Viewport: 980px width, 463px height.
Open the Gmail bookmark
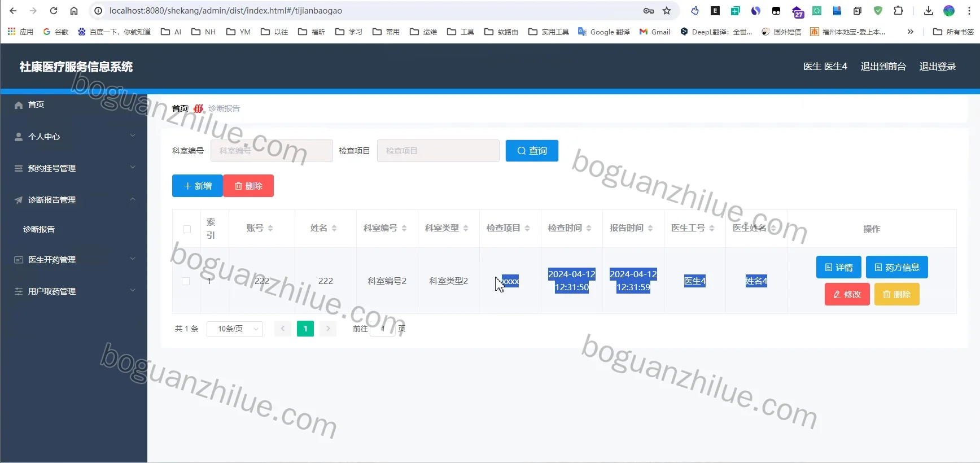tap(655, 32)
